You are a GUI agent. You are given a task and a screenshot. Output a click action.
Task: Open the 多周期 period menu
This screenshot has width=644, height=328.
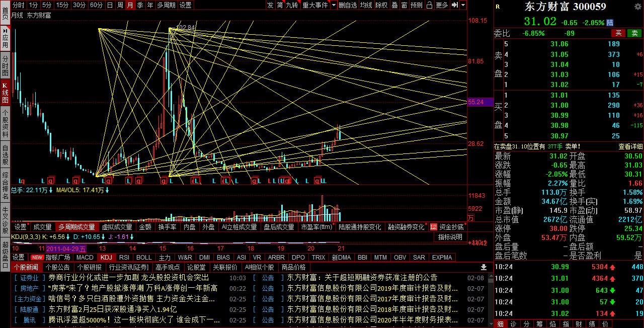[x=167, y=5]
